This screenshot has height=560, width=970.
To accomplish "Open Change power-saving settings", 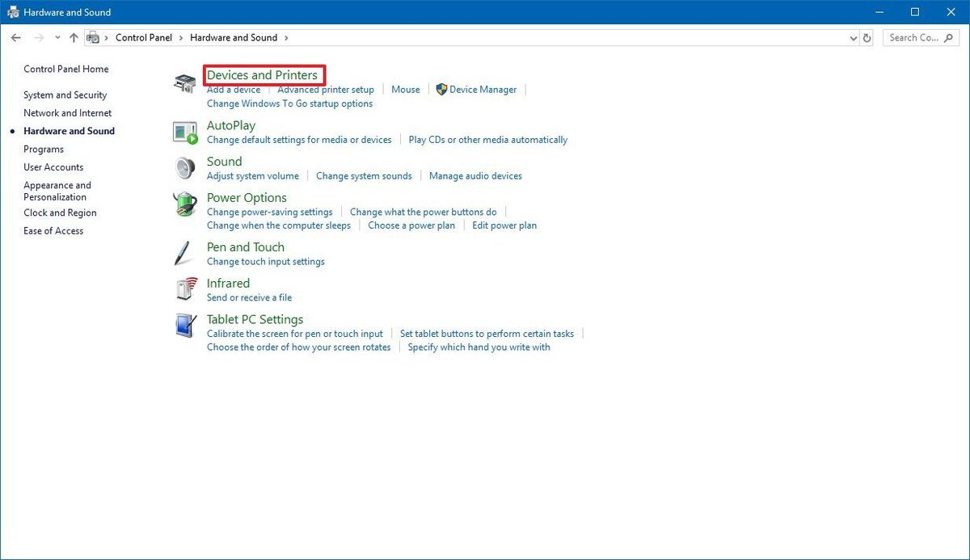I will (x=270, y=211).
